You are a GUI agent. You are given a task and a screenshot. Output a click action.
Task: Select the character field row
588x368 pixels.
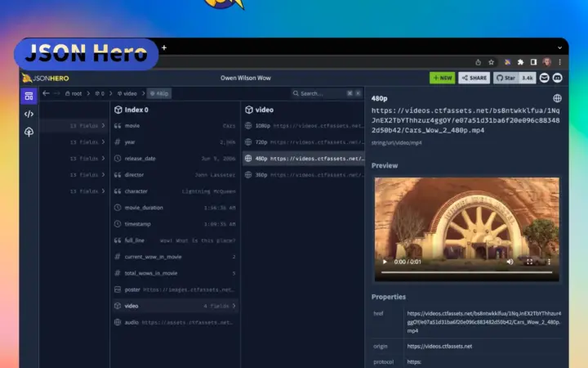point(175,191)
